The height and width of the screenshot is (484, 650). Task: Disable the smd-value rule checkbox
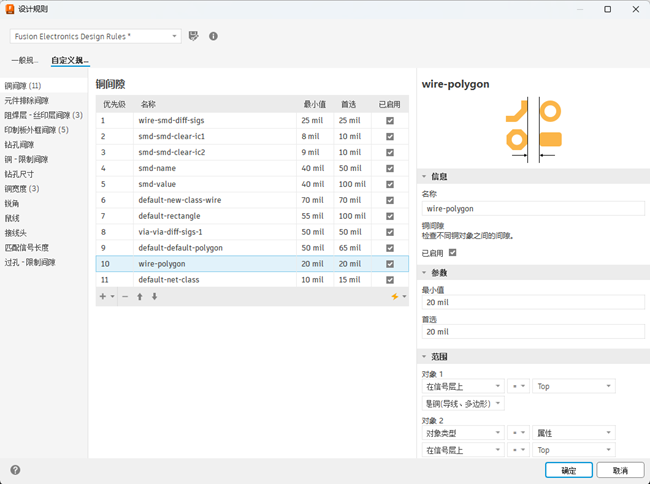tap(390, 184)
